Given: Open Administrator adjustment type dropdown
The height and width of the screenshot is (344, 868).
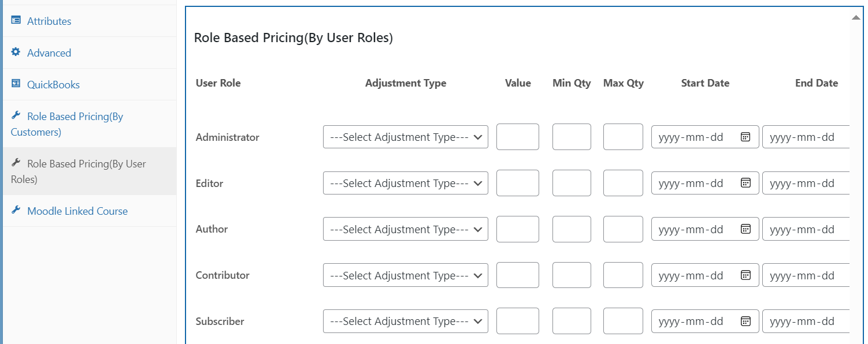Looking at the screenshot, I should coord(405,137).
